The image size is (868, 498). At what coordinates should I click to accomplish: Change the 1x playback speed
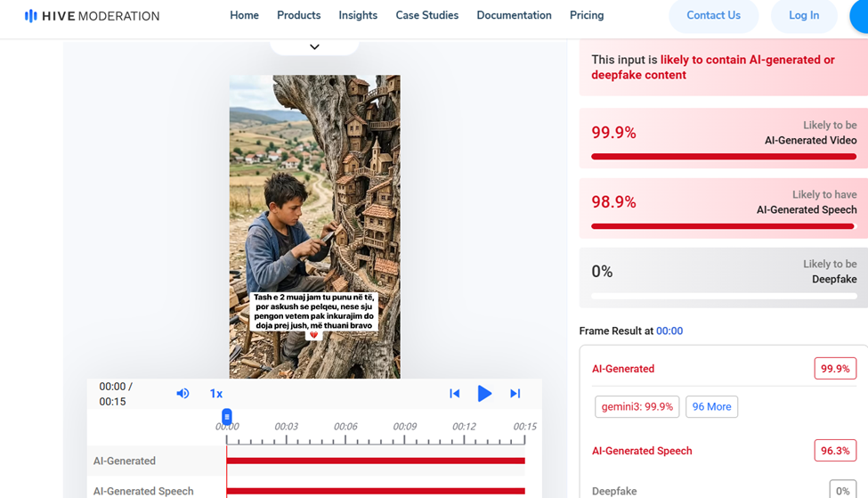point(215,394)
